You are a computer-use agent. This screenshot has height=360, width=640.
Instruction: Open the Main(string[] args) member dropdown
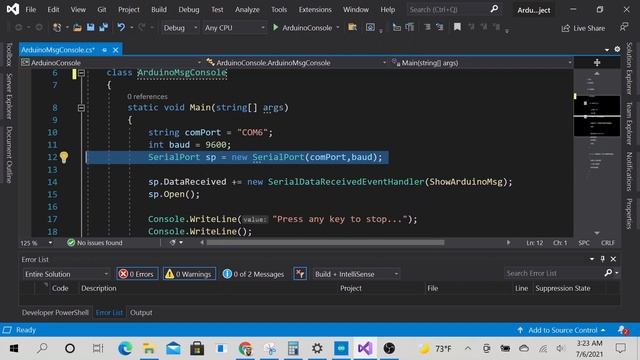[481, 62]
